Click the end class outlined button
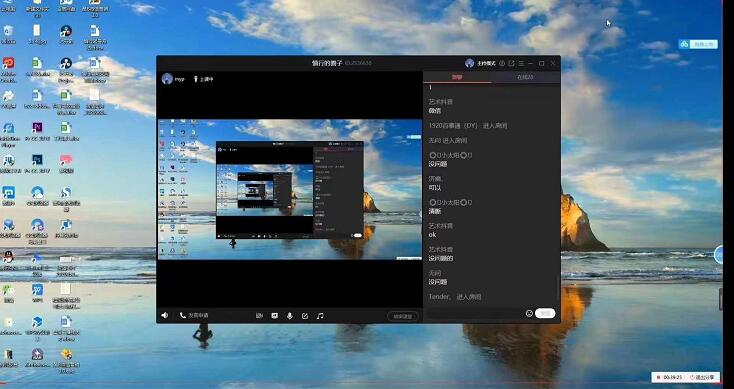Image resolution: width=734 pixels, height=389 pixels. click(x=403, y=316)
